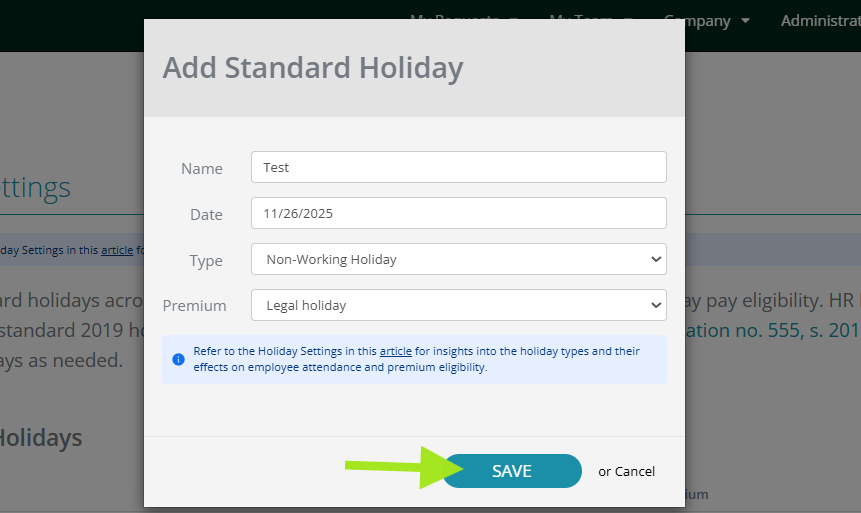Click the My Requests menu item
The height and width of the screenshot is (513, 861).
(460, 17)
